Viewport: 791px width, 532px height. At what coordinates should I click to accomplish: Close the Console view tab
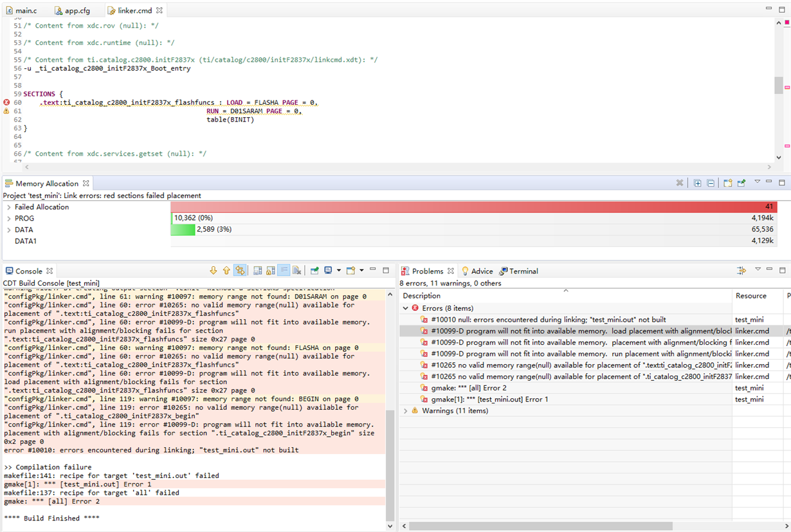pos(50,271)
